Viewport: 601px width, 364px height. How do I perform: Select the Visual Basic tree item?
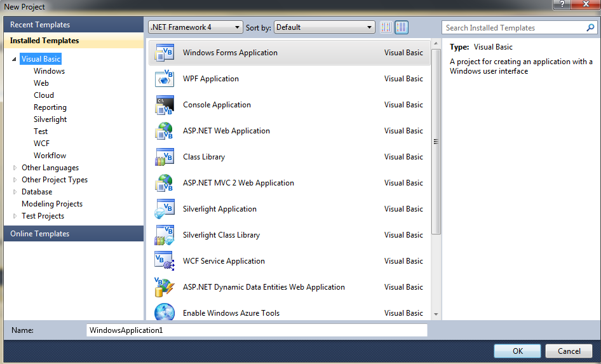click(41, 59)
